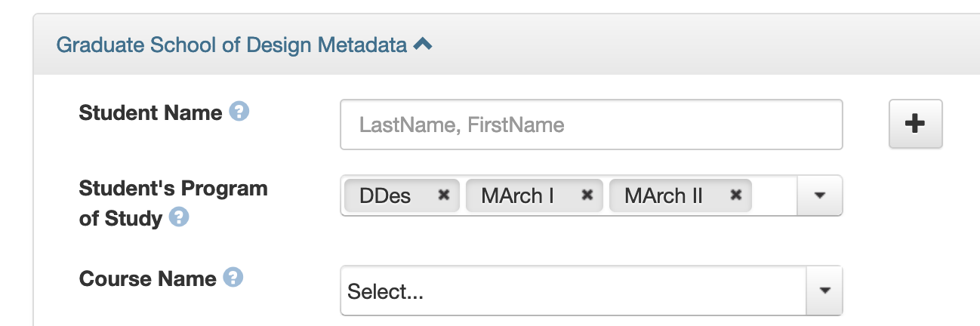Click the Student's Program of Study label
Viewport: 980px width, 326px height.
click(x=173, y=189)
